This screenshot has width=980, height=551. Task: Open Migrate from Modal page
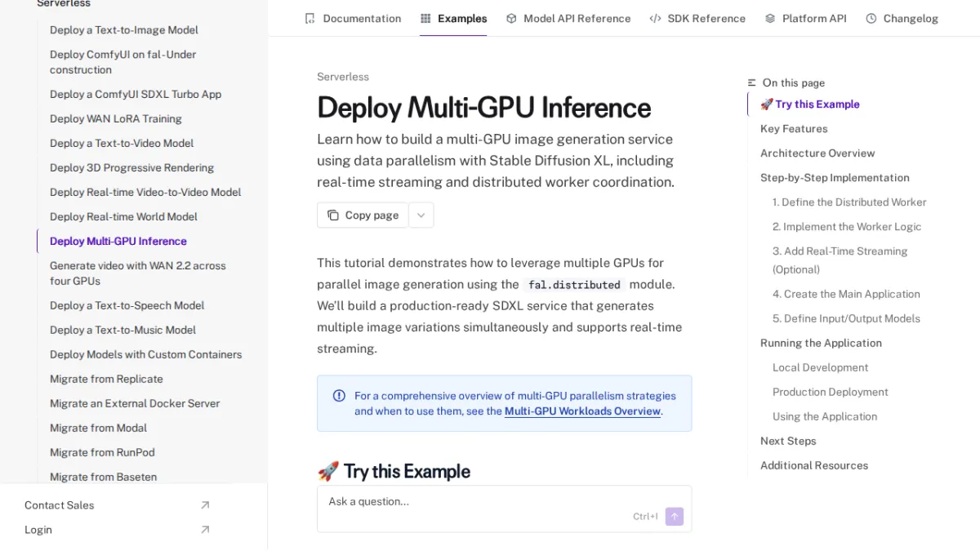(x=99, y=428)
